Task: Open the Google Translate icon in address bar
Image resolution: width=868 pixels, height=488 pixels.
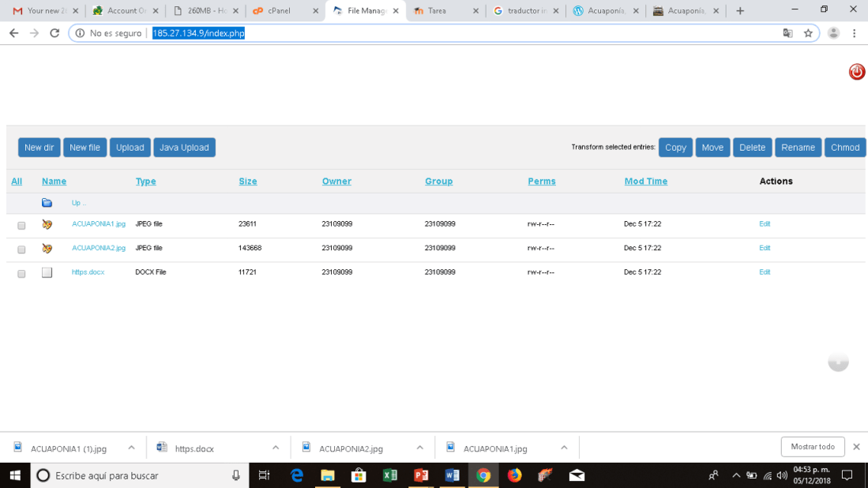Action: coord(787,33)
